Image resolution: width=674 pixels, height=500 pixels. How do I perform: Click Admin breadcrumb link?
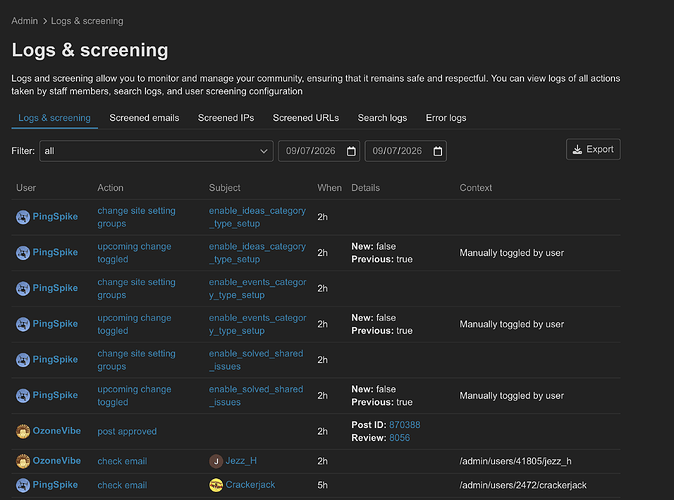(25, 21)
